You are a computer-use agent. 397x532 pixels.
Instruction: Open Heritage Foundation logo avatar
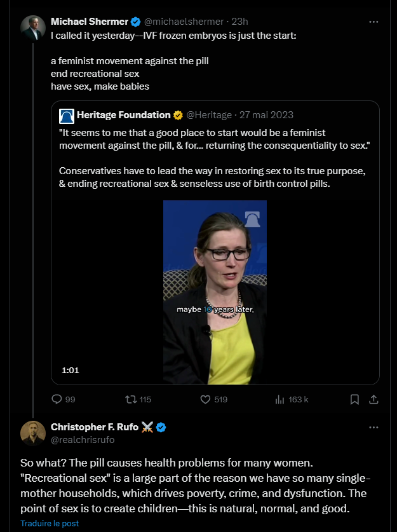click(x=67, y=116)
